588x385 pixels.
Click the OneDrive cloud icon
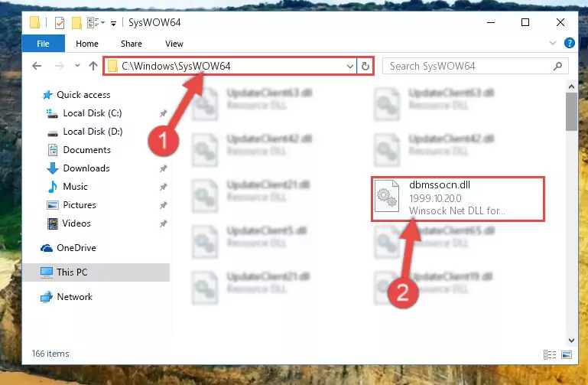click(x=47, y=248)
